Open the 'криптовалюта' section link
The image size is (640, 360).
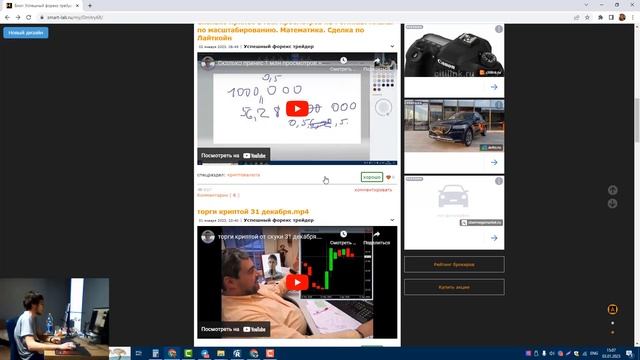click(x=244, y=175)
